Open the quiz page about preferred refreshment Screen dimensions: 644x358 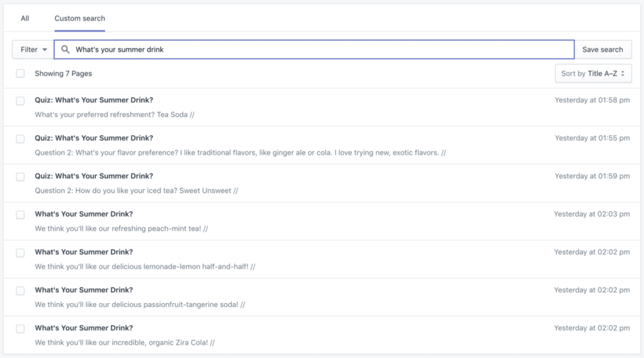[94, 100]
